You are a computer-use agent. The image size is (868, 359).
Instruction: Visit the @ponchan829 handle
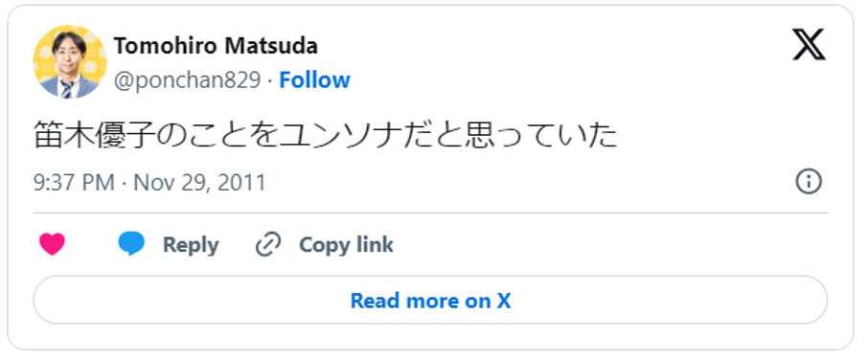tap(187, 80)
